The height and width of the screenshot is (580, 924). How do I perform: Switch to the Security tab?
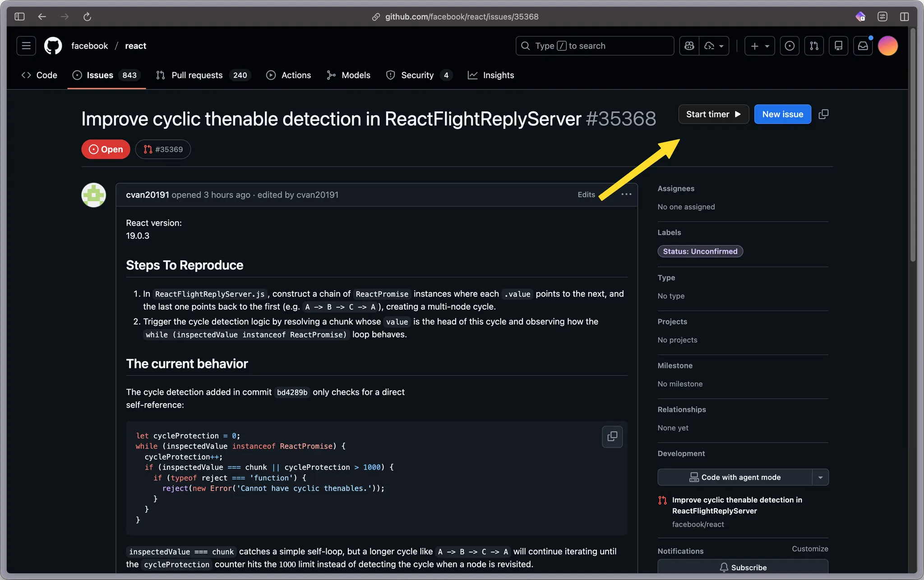tap(417, 75)
